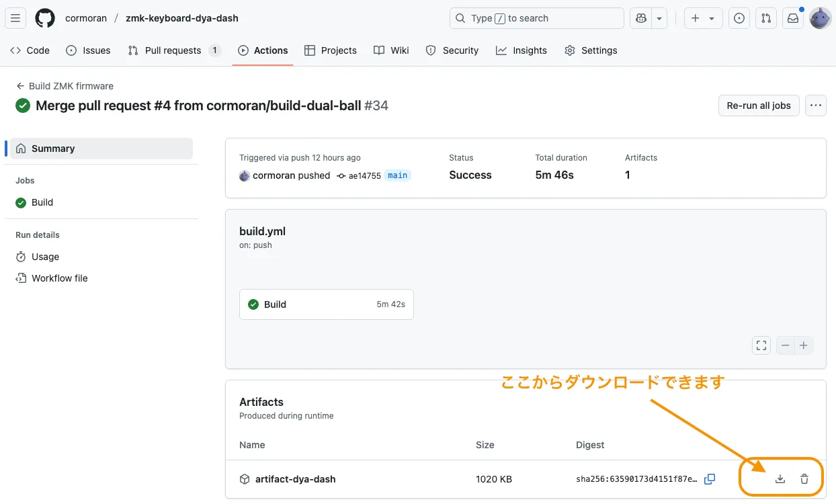Open the notifications inbox icon
The width and height of the screenshot is (836, 504).
793,18
